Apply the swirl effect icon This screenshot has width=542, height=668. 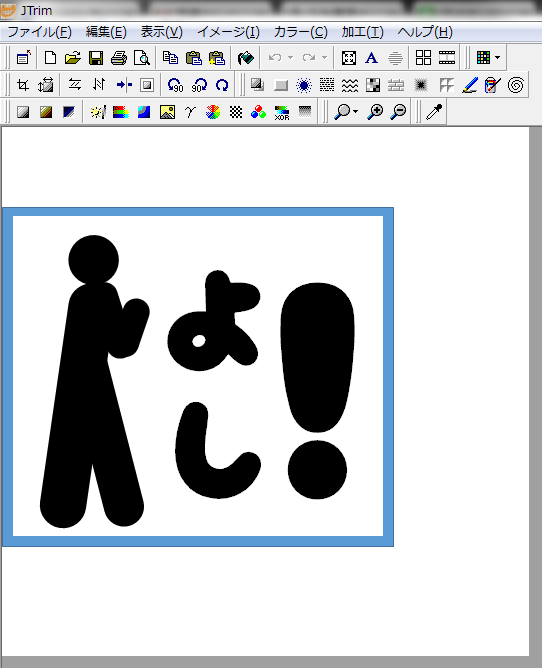coord(516,85)
